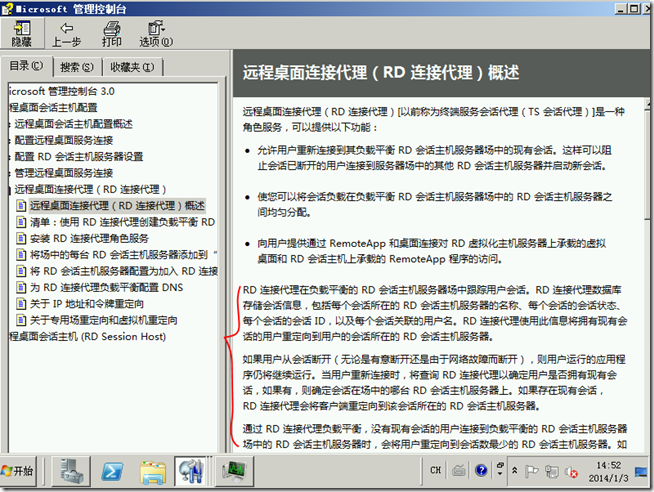Viewport: 654px width, 492px height.
Task: Select the active MMC tools taskbar button
Action: pos(191,471)
